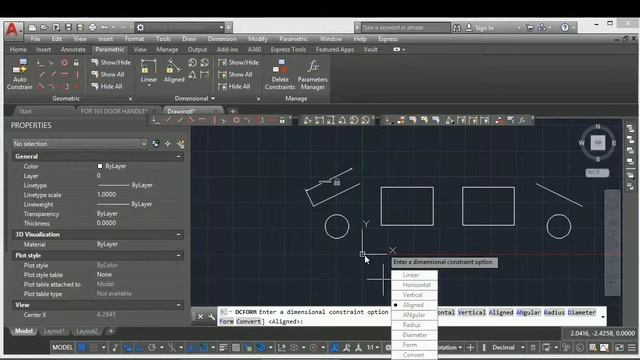Click the New drawing icon in quick access toolbar
Viewport: 640px width, 360px height.
tap(32, 28)
